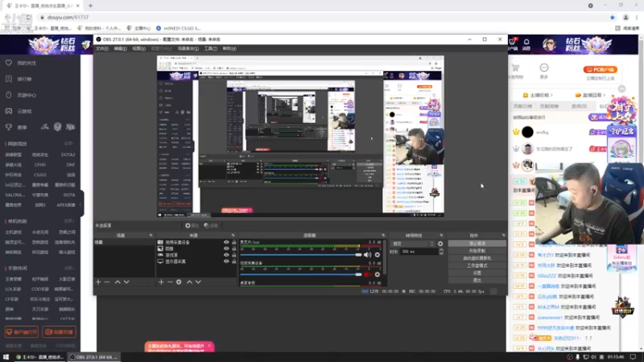The image size is (644, 362).
Task: Expand 直播回看 arrow link
Action: tap(591, 95)
